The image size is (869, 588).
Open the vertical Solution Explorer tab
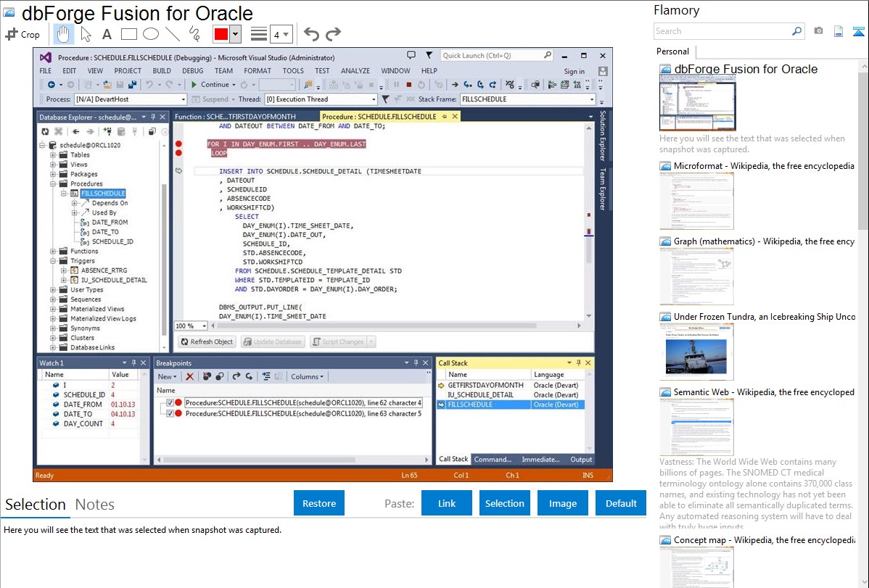point(603,136)
